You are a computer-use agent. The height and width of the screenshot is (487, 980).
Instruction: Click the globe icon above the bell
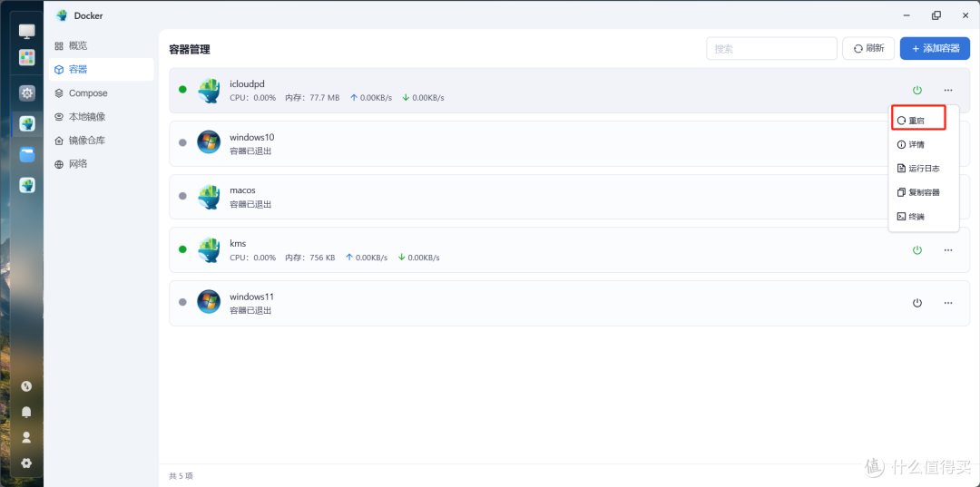26,386
